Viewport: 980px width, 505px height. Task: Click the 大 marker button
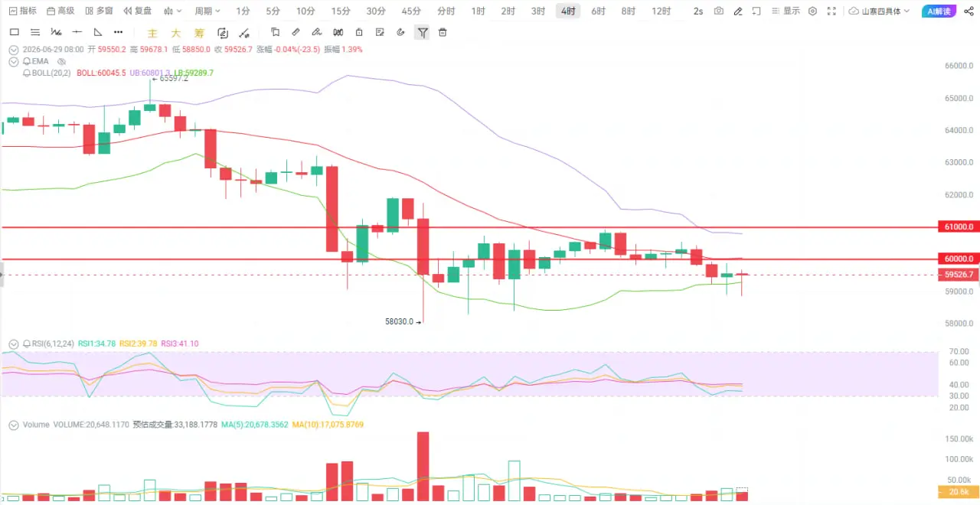click(175, 33)
